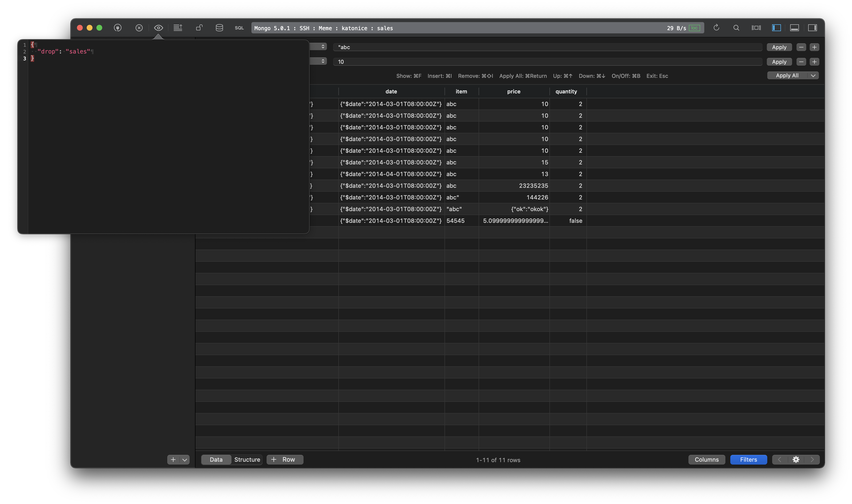
Task: Click the unlock padlock icon
Action: (199, 28)
